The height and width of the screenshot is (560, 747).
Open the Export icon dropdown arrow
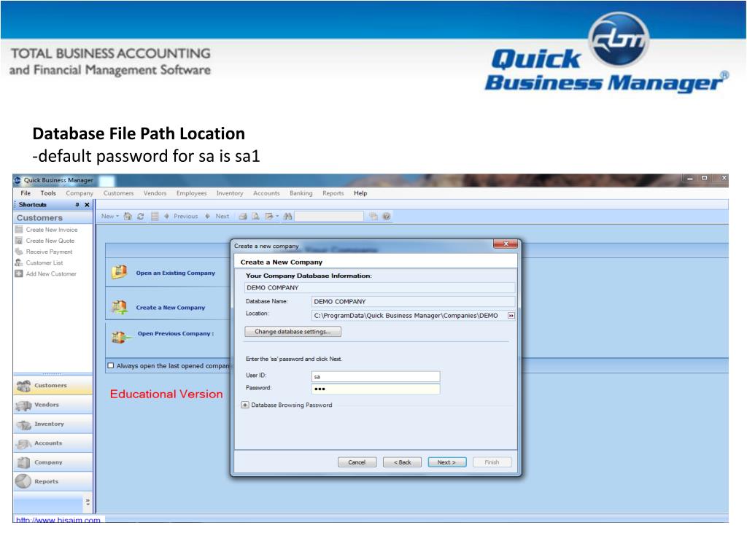click(277, 216)
